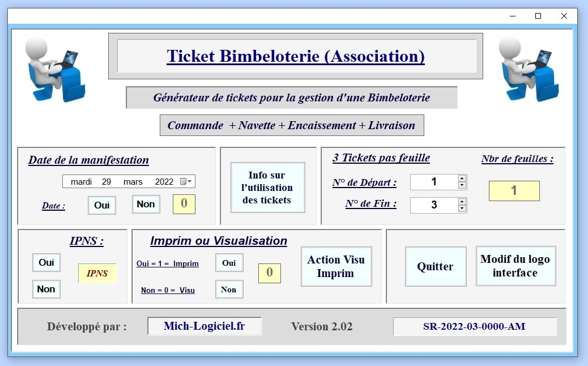The width and height of the screenshot is (588, 366).
Task: Disable IPNS with the Non button
Action: click(46, 289)
